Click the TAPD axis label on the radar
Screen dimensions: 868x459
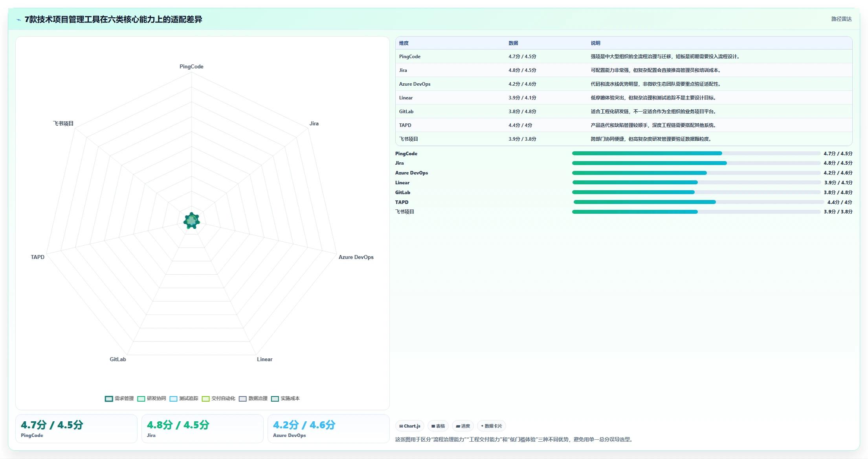tap(38, 257)
